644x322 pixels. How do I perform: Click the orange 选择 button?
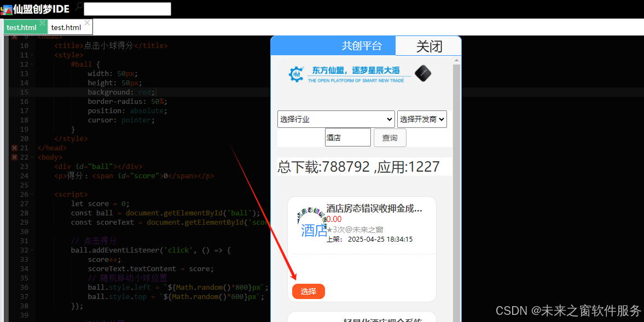tap(309, 291)
